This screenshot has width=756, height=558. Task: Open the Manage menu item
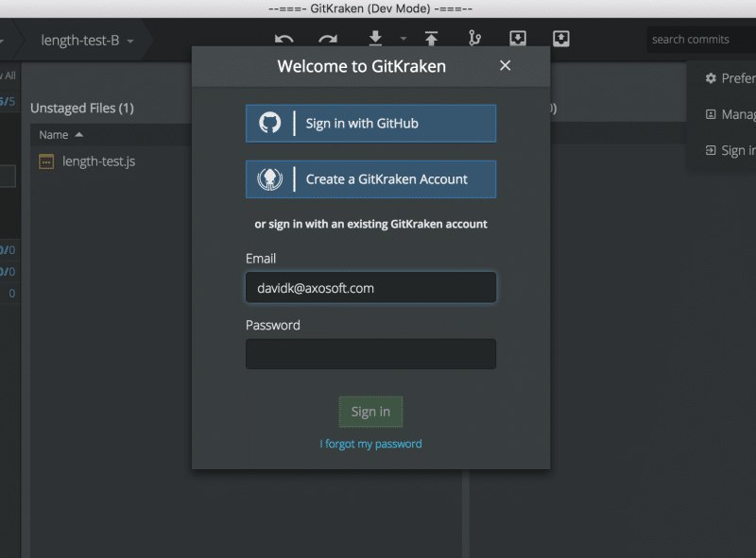click(x=730, y=114)
